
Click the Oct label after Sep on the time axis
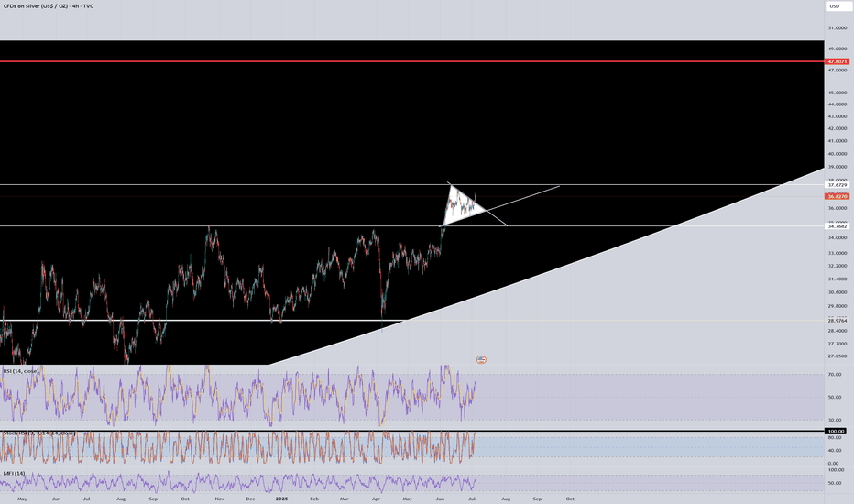(570, 499)
